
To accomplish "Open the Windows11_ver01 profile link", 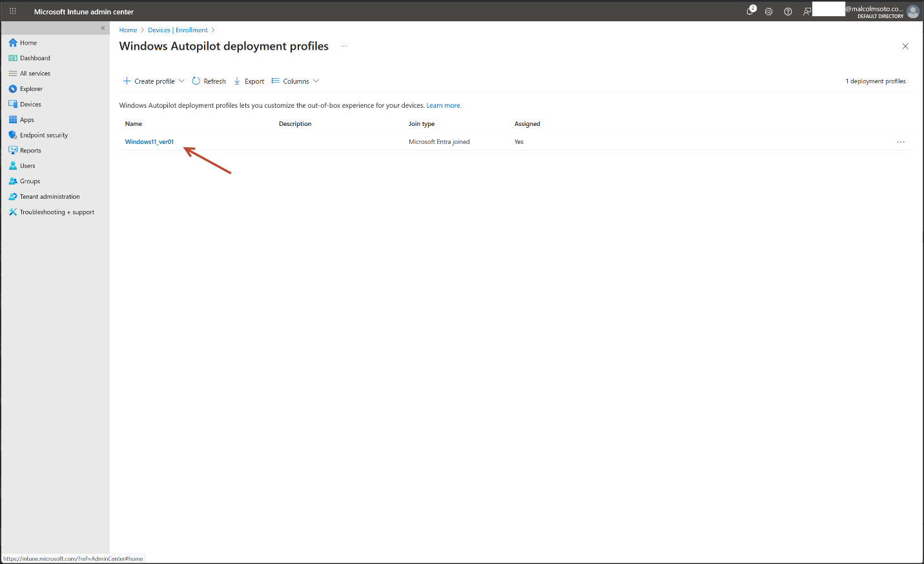I will (x=149, y=142).
